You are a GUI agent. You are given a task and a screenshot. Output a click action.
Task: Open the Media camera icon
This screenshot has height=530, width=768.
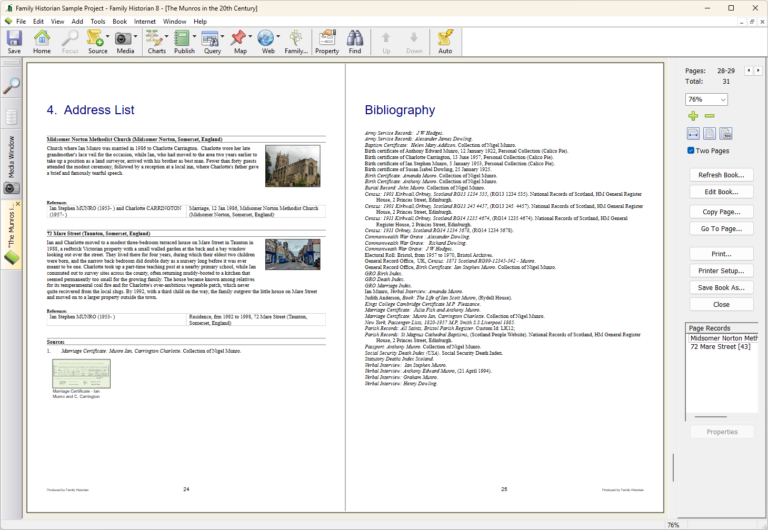(123, 42)
